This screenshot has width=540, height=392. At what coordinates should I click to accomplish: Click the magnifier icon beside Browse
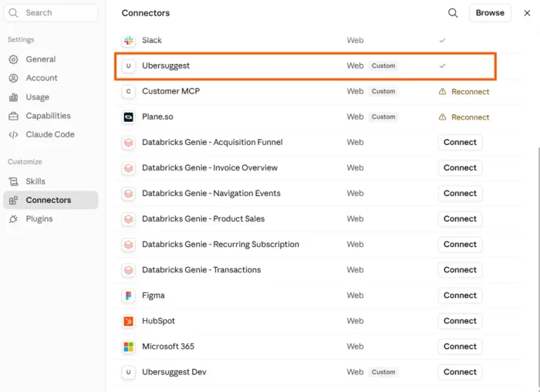point(453,13)
